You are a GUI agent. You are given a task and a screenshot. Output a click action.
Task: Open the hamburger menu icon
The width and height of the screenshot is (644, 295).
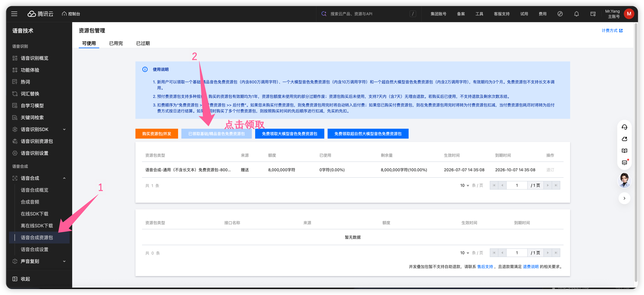pos(14,14)
